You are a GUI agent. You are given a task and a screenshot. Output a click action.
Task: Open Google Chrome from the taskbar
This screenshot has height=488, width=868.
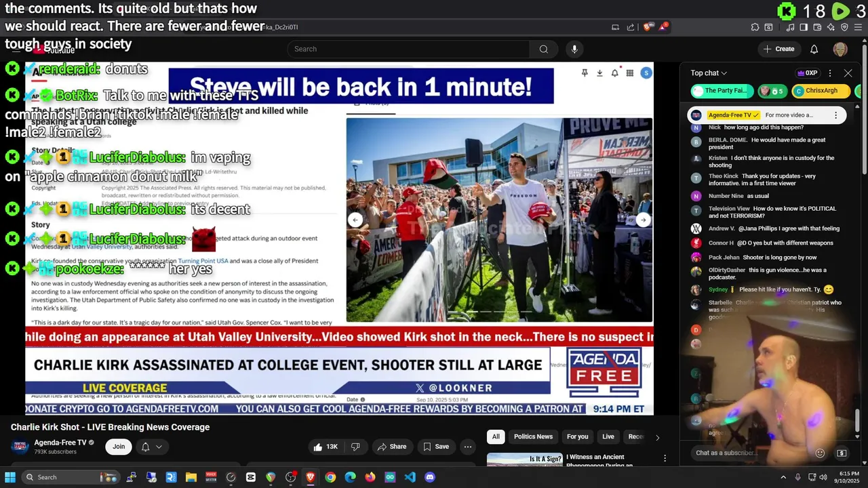[x=330, y=477]
